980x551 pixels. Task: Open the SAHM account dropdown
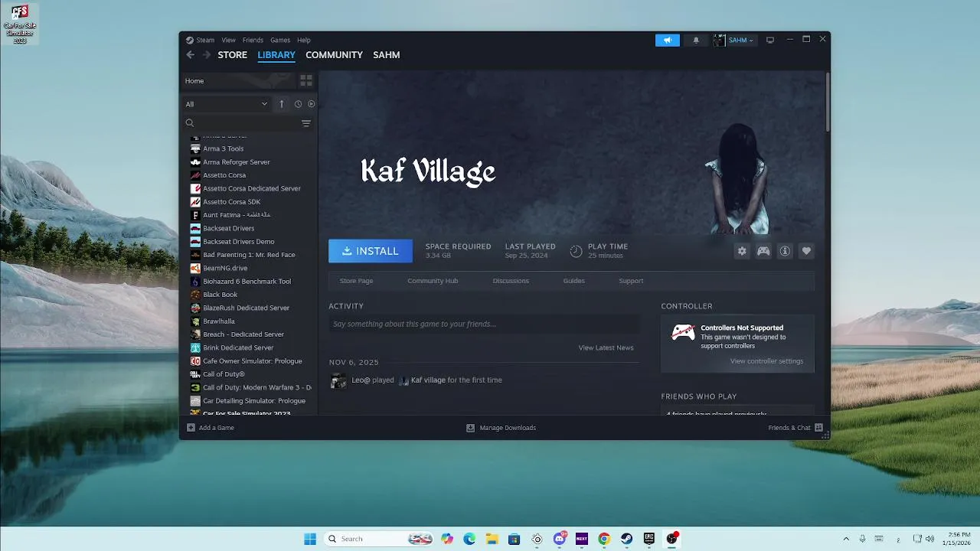tap(733, 41)
